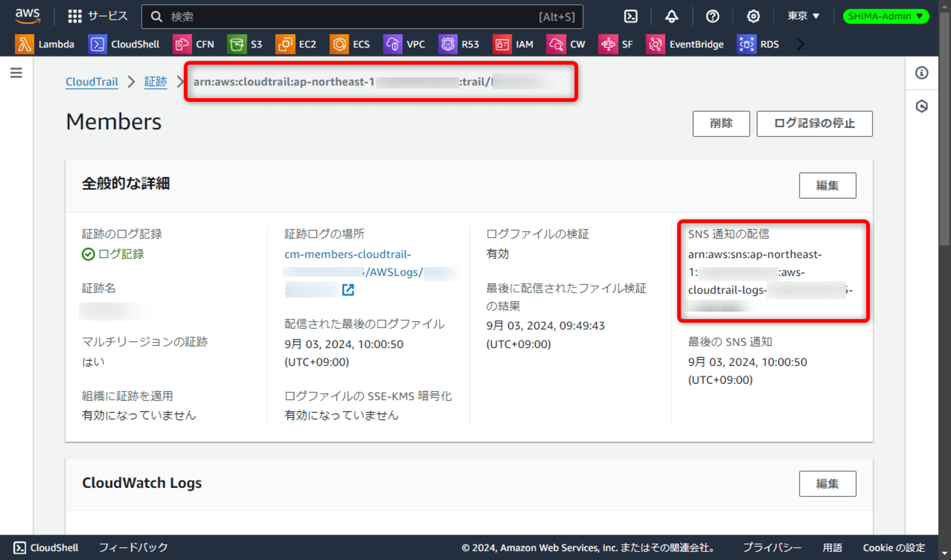
Task: Click the ログファイルの検証 value 有効
Action: 497,254
